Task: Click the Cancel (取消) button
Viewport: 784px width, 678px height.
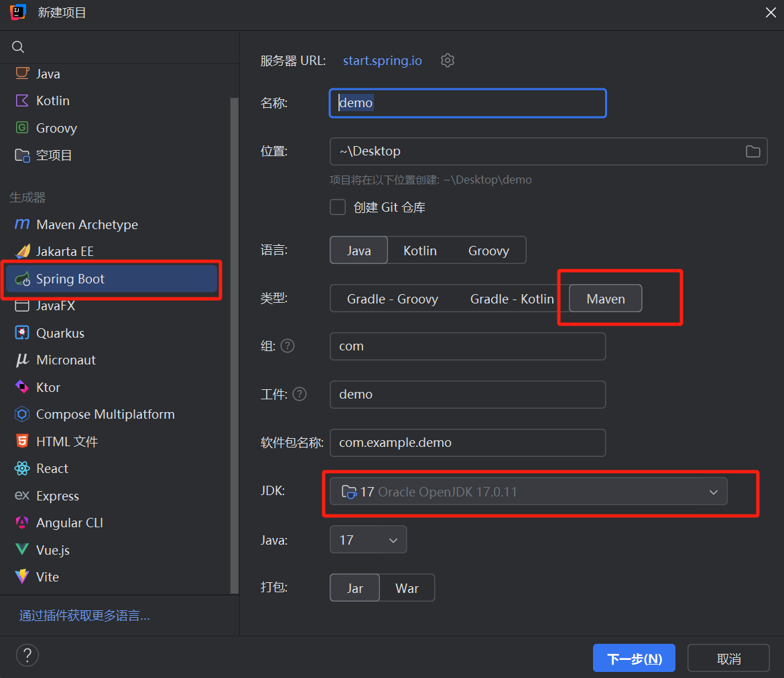Action: 728,659
